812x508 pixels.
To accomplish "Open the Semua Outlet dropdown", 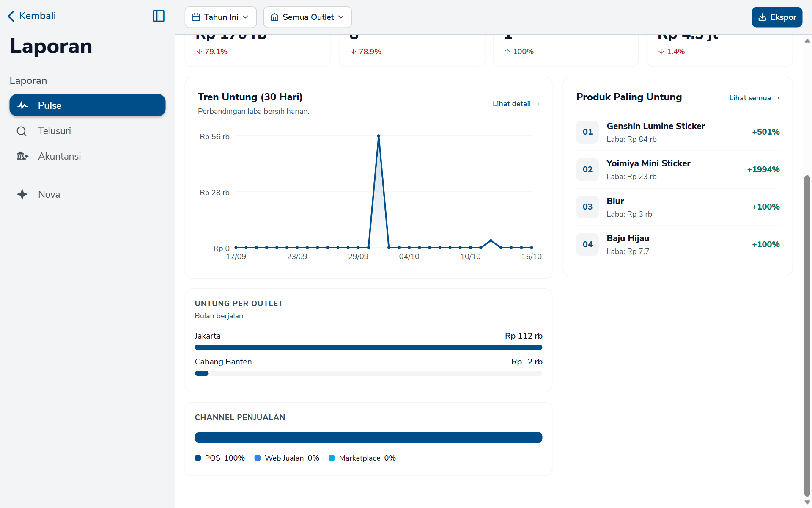I will point(307,17).
